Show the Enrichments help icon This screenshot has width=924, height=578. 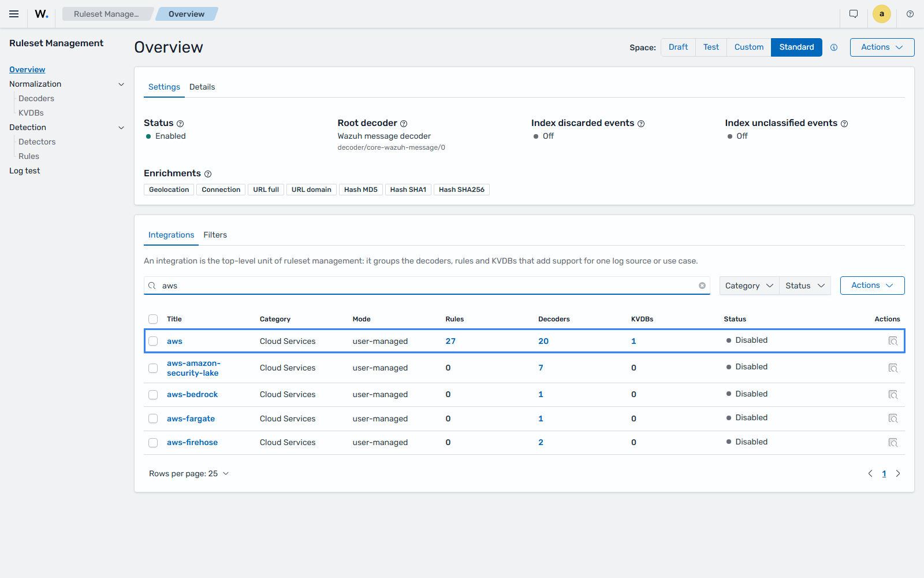coord(208,174)
